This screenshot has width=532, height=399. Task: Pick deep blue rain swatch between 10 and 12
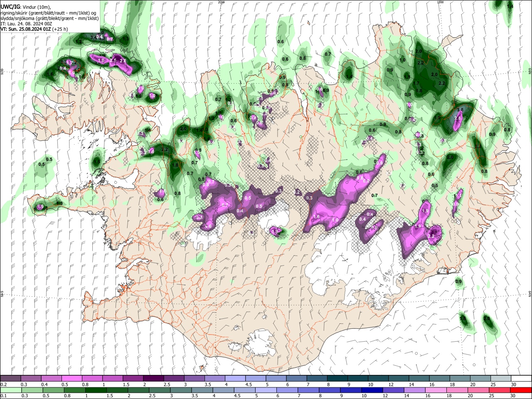[x=372, y=390]
